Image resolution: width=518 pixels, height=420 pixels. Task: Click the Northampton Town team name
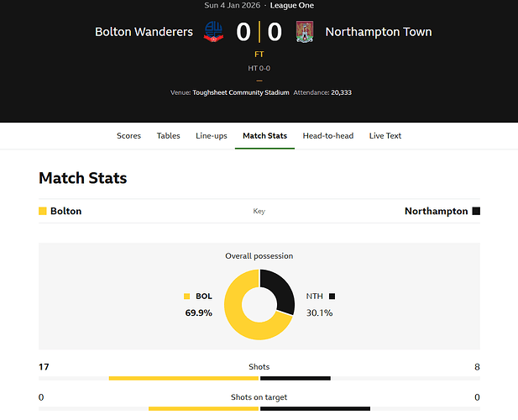click(x=378, y=32)
